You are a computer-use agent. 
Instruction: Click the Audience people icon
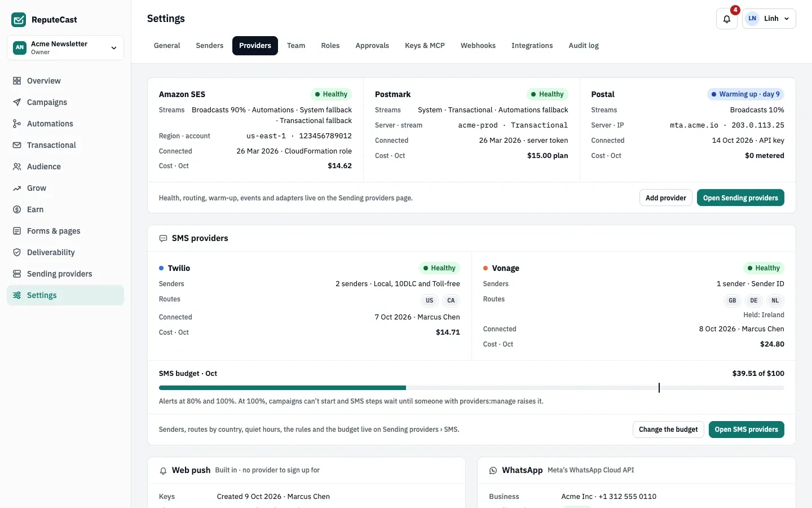point(17,167)
